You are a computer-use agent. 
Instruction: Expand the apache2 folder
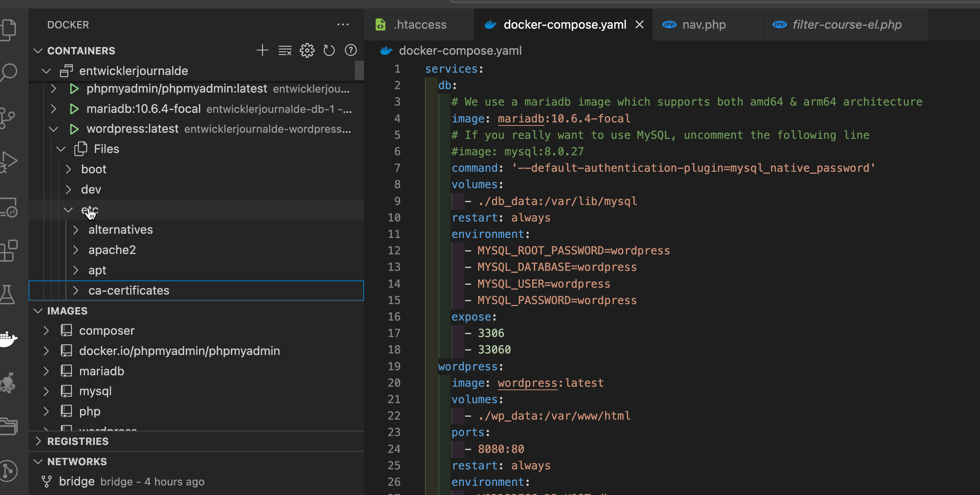(x=76, y=250)
